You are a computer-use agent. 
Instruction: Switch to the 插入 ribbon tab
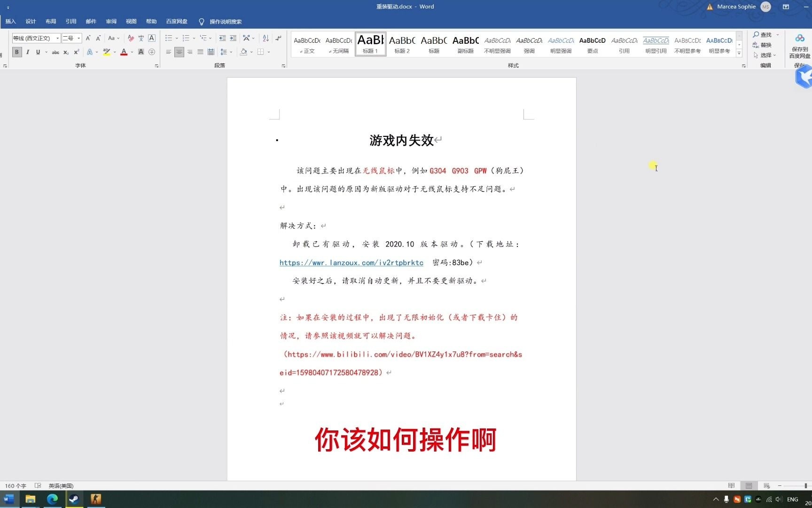10,21
